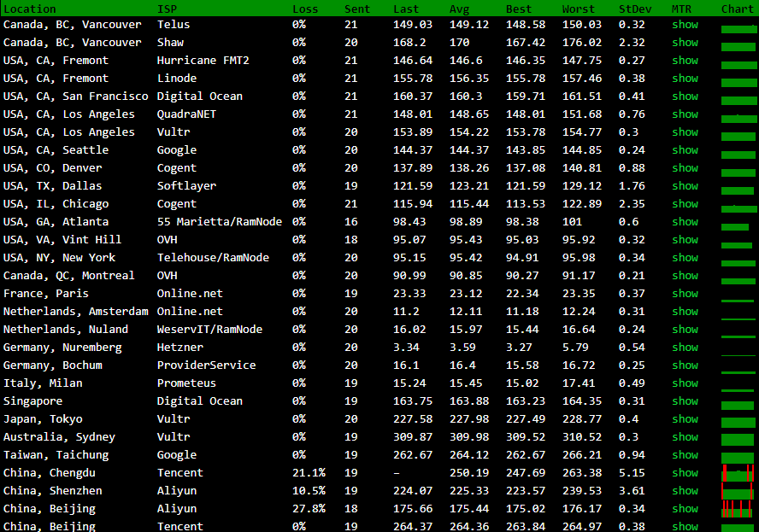Image resolution: width=759 pixels, height=532 pixels.
Task: Click show link in the Atlanta row
Action: coord(685,221)
